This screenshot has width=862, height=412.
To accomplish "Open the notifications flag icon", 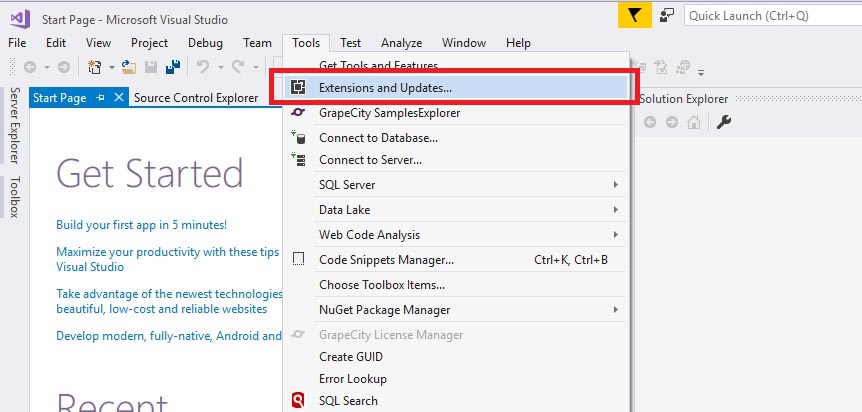I will [x=634, y=15].
